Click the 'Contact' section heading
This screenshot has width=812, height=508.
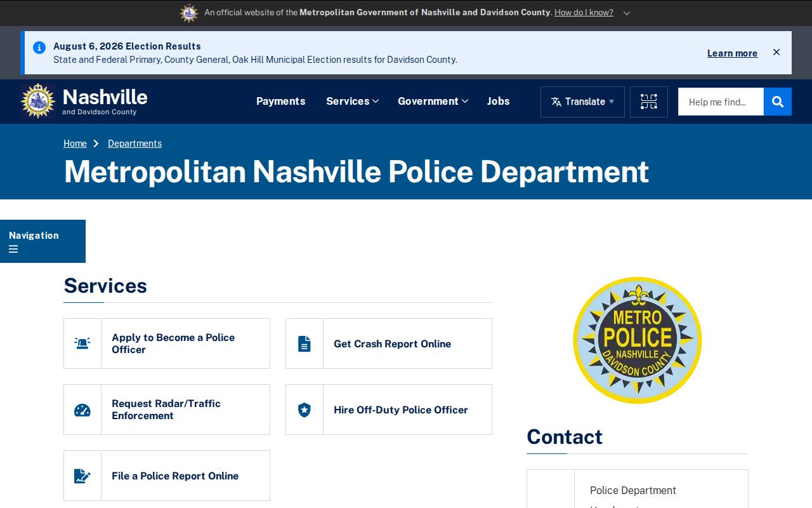565,437
